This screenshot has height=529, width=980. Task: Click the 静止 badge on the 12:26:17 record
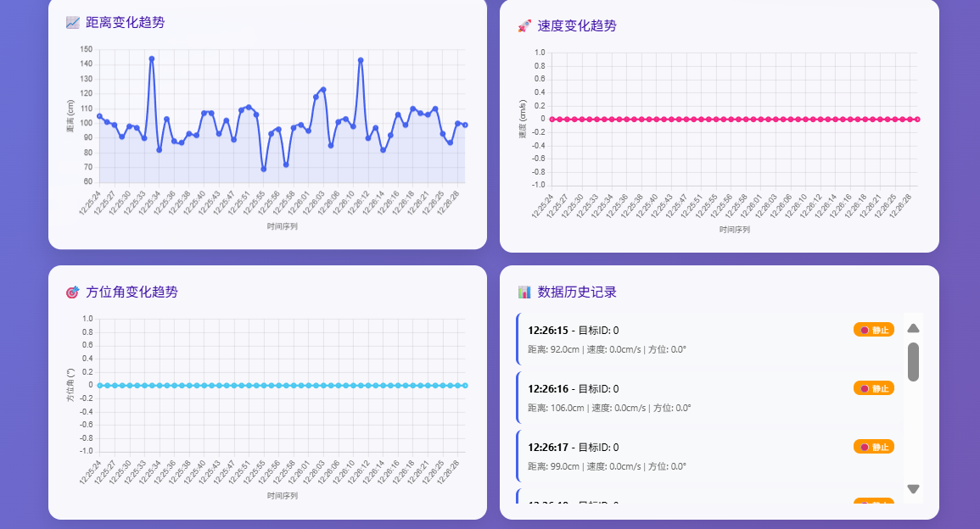873,447
